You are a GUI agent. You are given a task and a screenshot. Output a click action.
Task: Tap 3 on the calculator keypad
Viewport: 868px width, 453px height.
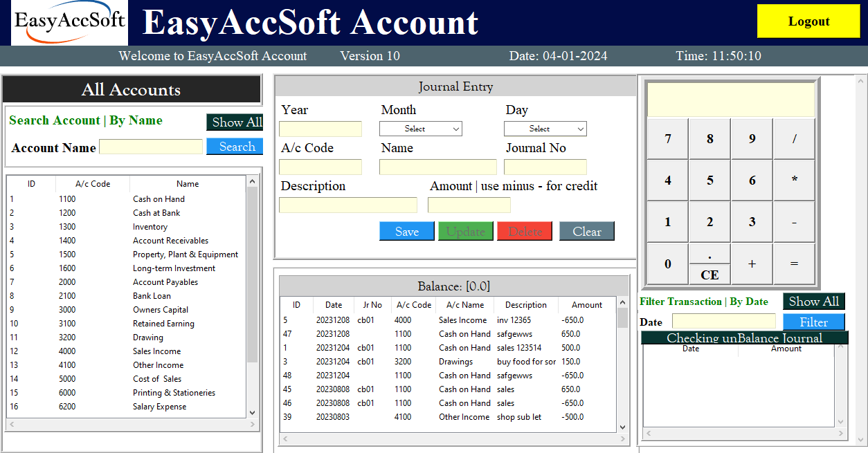752,222
